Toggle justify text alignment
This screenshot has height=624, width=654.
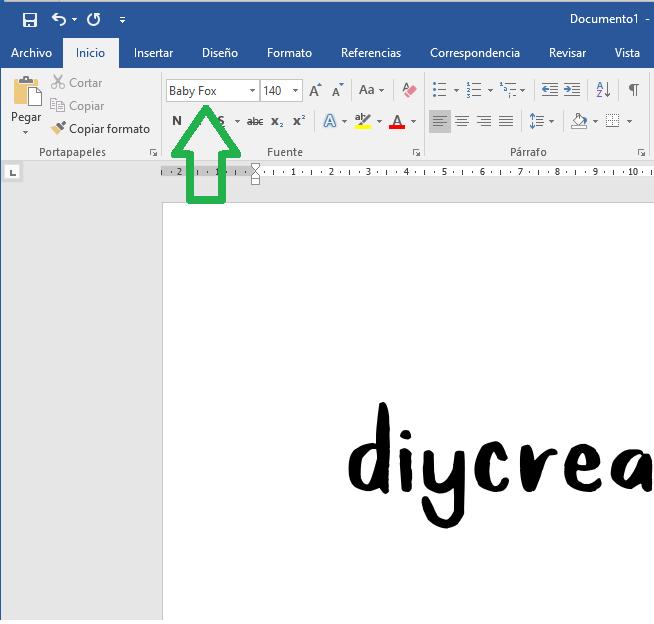click(506, 122)
